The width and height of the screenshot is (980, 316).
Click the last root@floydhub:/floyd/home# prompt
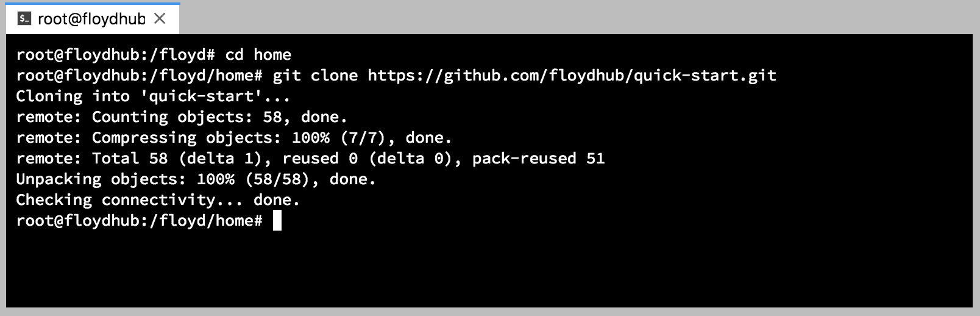(x=139, y=221)
